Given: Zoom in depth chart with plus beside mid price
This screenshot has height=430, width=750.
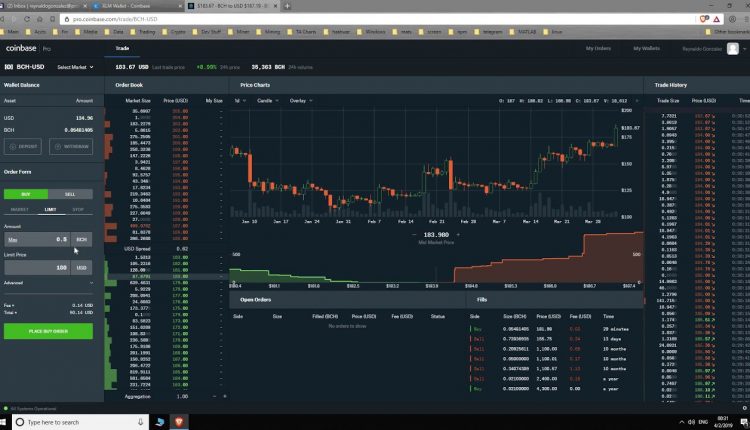Looking at the screenshot, I should [x=458, y=235].
